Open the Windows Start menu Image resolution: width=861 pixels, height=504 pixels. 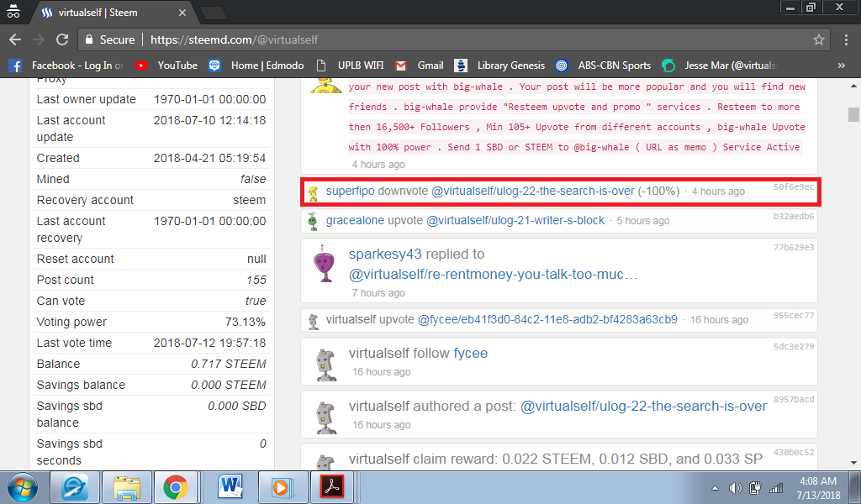tap(23, 487)
